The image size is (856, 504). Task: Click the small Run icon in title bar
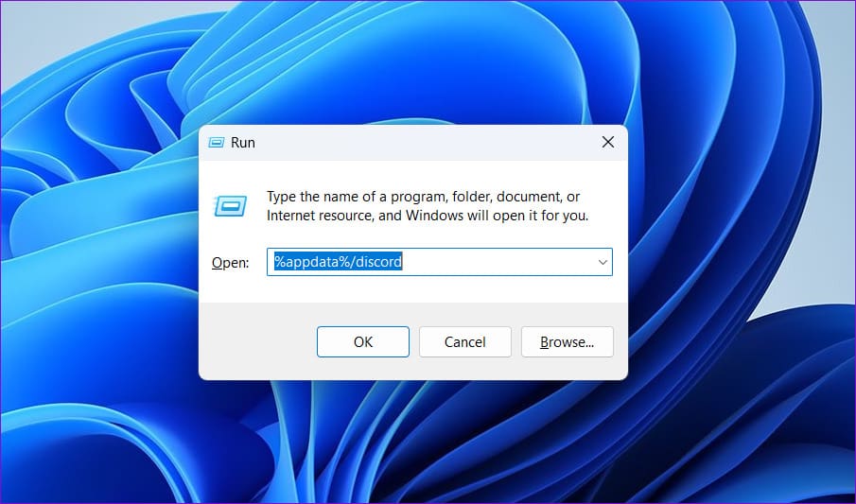(217, 143)
